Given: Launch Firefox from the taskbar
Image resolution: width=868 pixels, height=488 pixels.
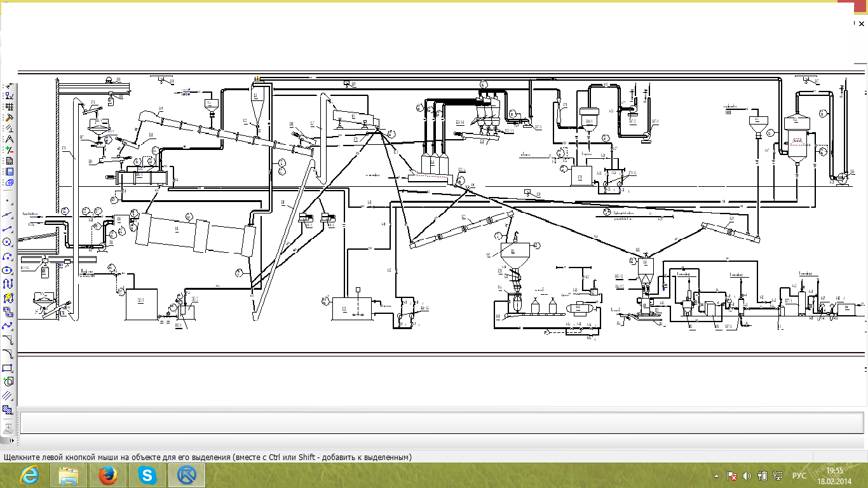Looking at the screenshot, I should [x=108, y=475].
